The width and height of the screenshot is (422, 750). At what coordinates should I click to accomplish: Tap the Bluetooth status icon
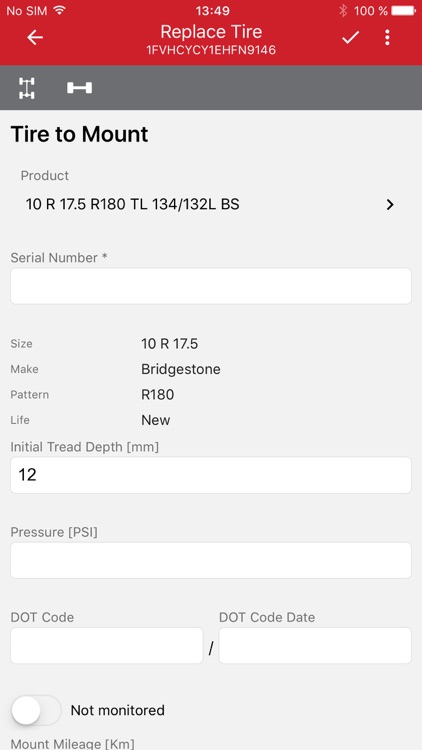pyautogui.click(x=343, y=11)
